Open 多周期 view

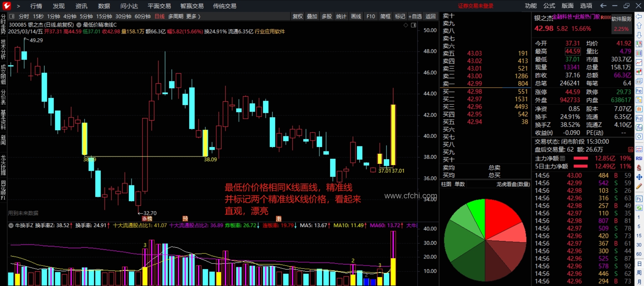pos(175,16)
